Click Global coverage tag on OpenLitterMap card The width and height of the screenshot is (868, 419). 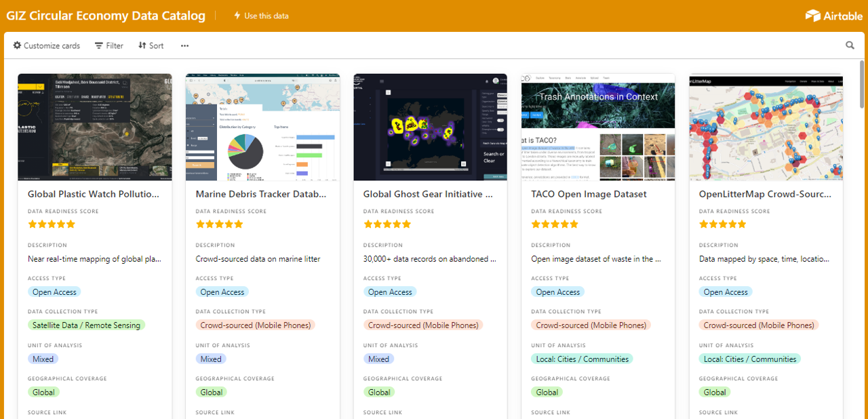click(715, 392)
